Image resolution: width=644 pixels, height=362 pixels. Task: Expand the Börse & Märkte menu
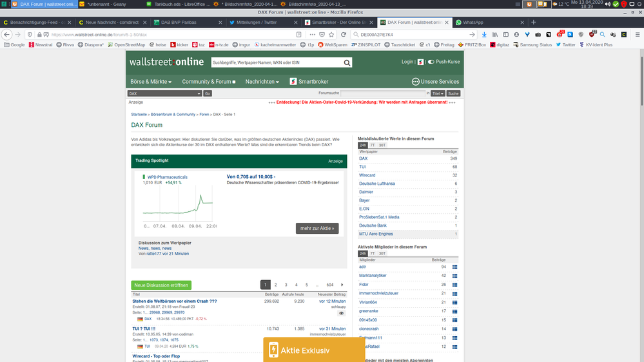(x=151, y=82)
